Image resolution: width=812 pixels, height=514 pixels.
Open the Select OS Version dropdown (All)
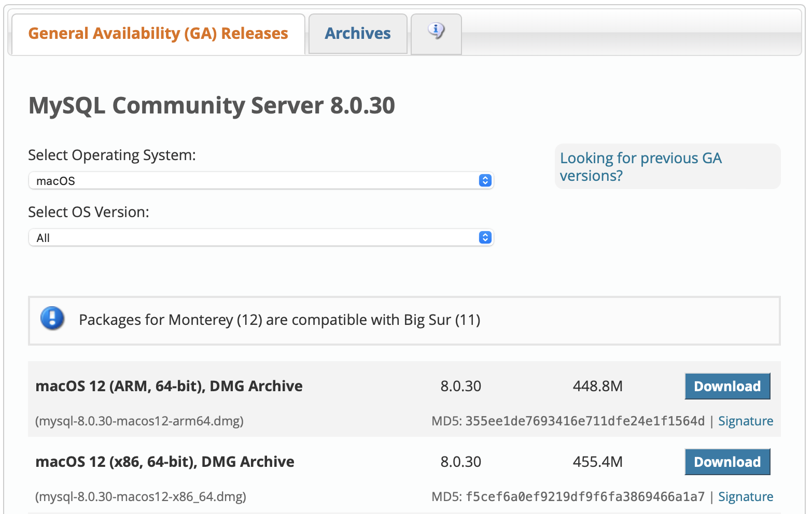point(261,237)
